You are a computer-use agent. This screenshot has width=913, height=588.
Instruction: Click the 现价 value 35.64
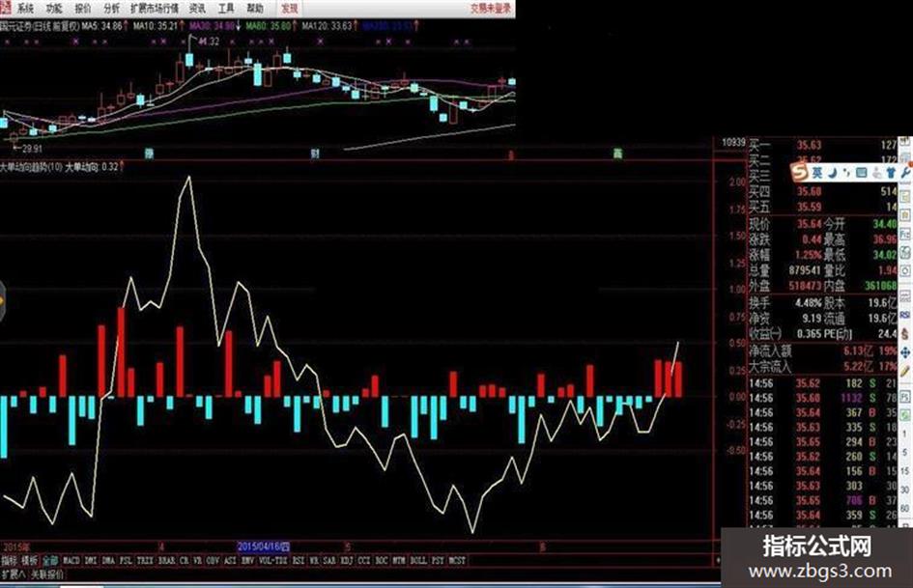pos(809,224)
